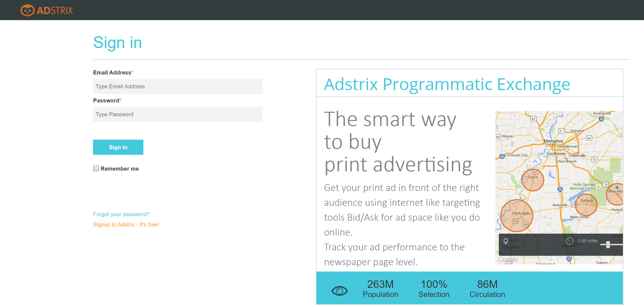The height and width of the screenshot is (307, 644).
Task: Click the Oxford orange target circle
Action: pos(586,205)
